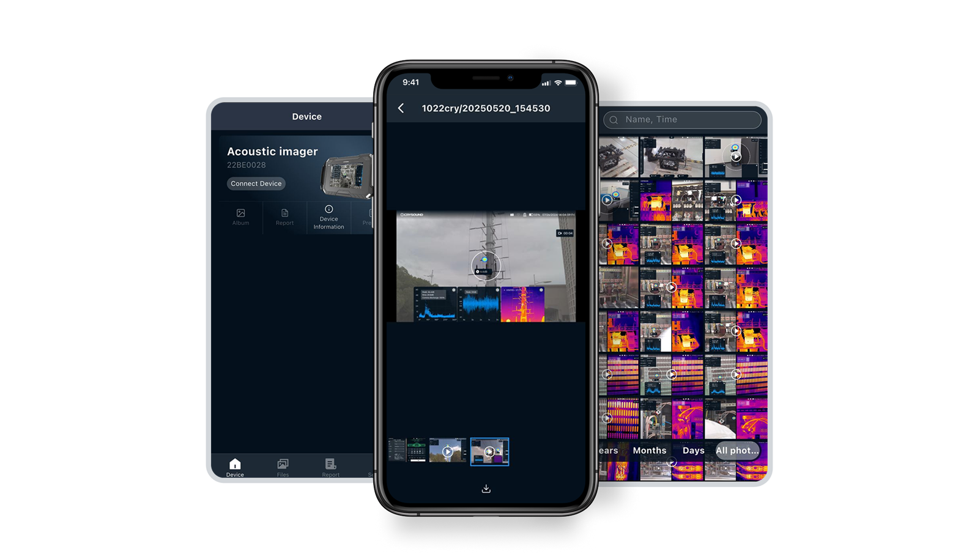Select the third filmstrip video thumbnail
980x554 pixels.
(x=448, y=451)
